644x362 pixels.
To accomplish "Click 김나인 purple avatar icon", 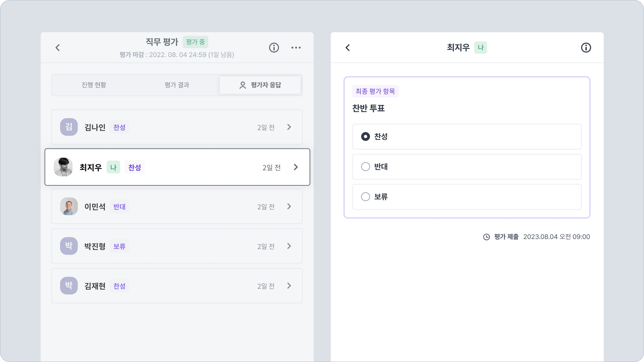I will point(69,127).
